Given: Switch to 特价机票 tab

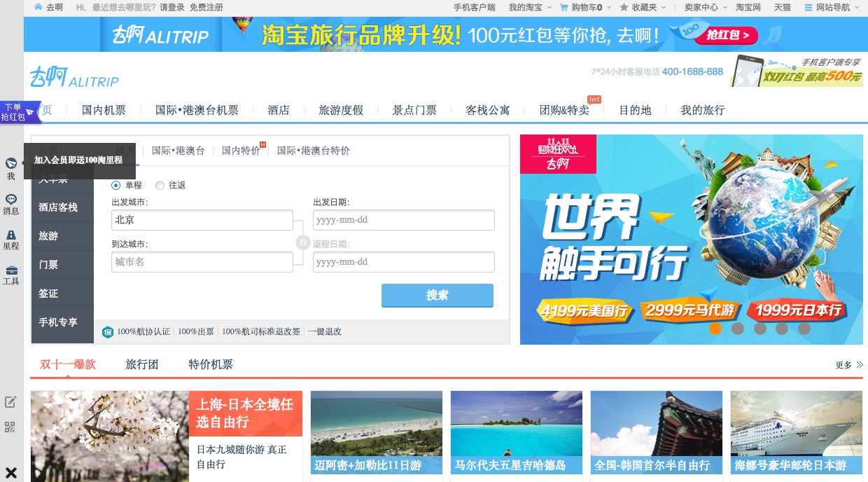Looking at the screenshot, I should (x=211, y=364).
